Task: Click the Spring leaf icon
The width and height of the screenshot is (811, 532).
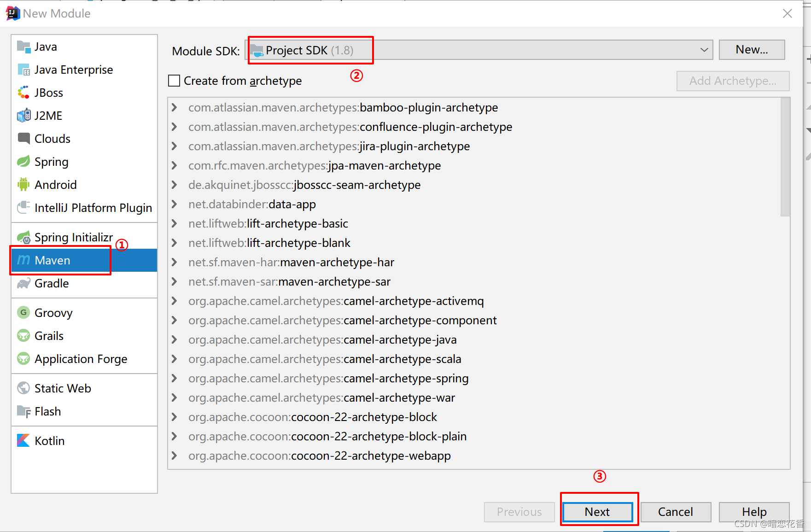Action: pos(23,162)
